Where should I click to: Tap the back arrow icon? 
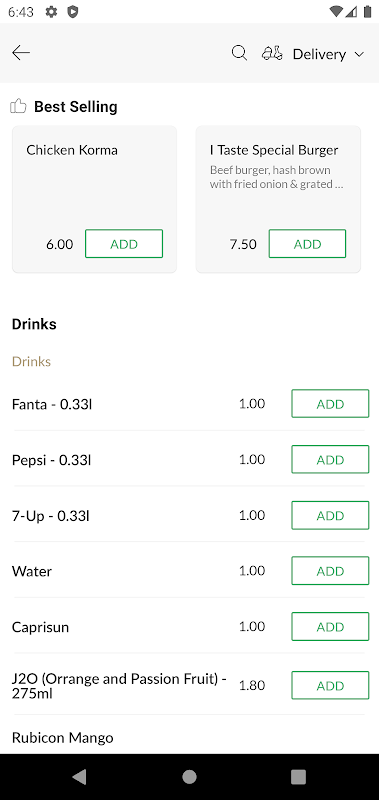tap(21, 53)
